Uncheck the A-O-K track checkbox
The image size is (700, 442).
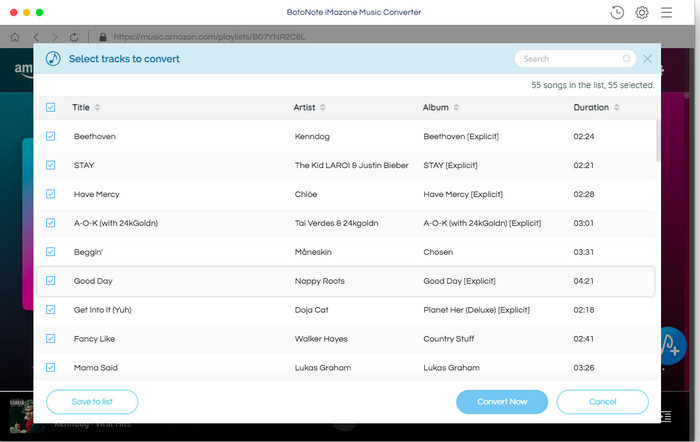click(x=50, y=223)
